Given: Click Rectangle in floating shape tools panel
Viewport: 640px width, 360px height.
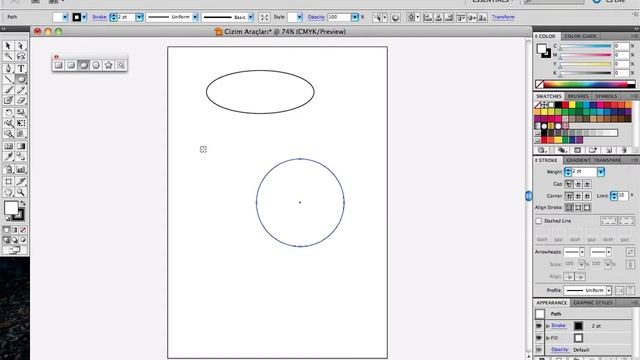Looking at the screenshot, I should 59,65.
